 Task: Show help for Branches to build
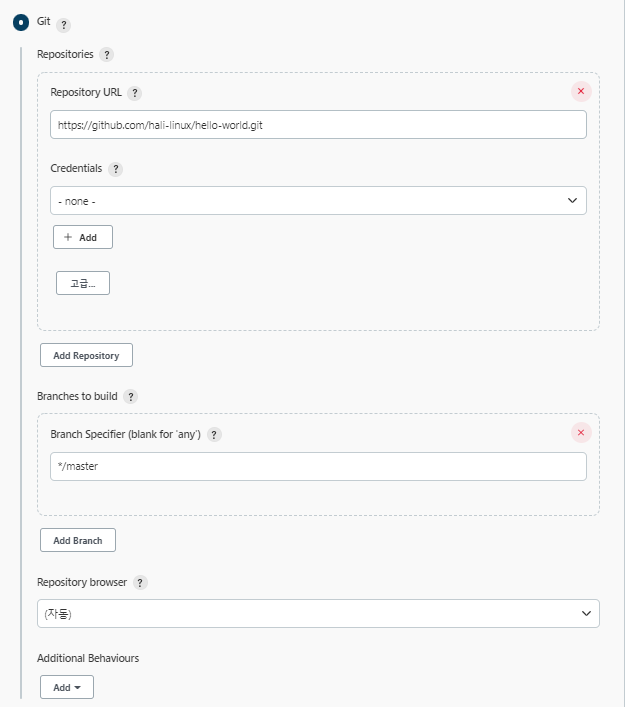[x=130, y=397]
